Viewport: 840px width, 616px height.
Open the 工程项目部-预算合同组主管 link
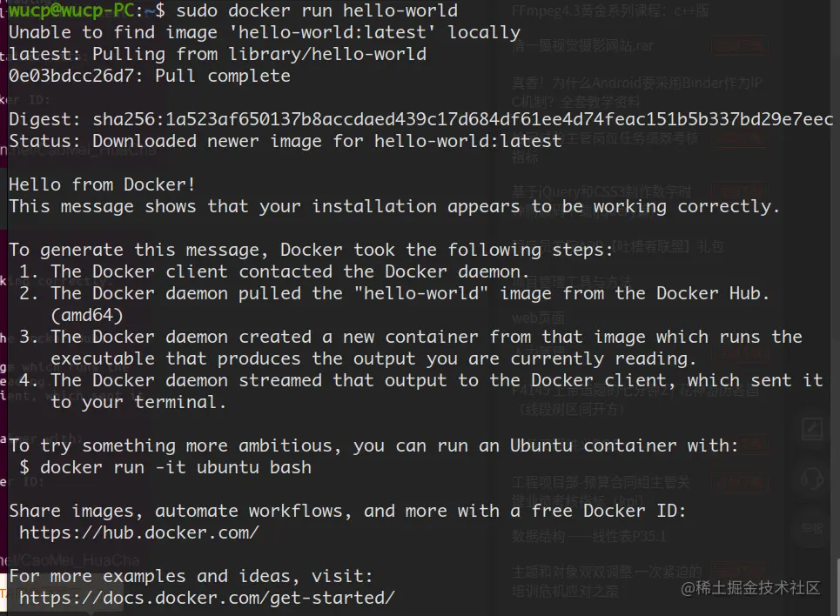(x=601, y=482)
